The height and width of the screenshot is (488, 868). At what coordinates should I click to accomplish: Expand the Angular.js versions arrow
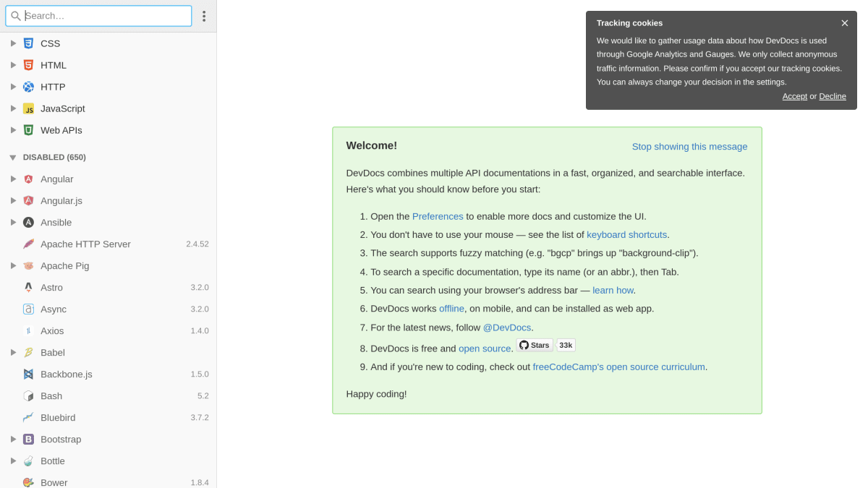pyautogui.click(x=13, y=201)
